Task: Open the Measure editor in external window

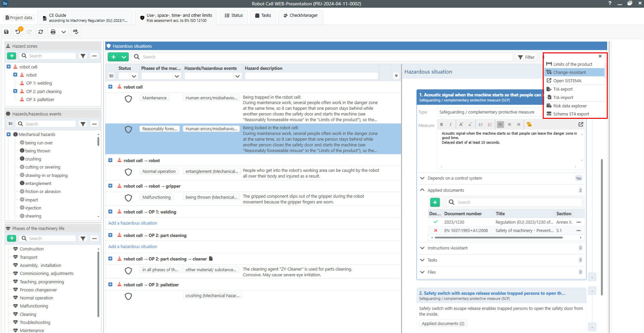Action: (x=581, y=124)
